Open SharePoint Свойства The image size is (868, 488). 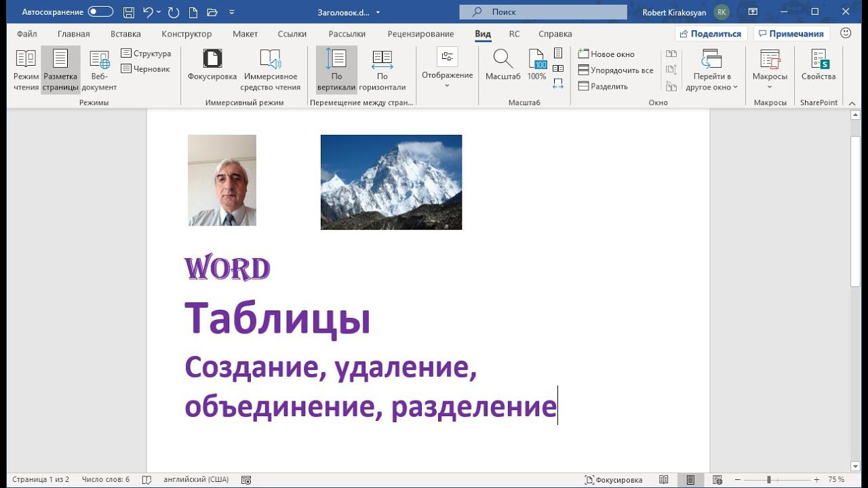click(x=818, y=66)
